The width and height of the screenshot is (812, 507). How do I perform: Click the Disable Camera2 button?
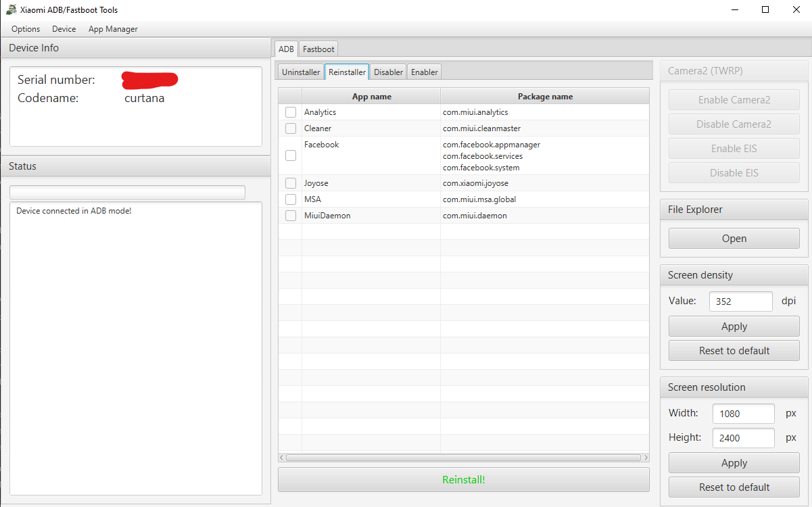point(734,124)
